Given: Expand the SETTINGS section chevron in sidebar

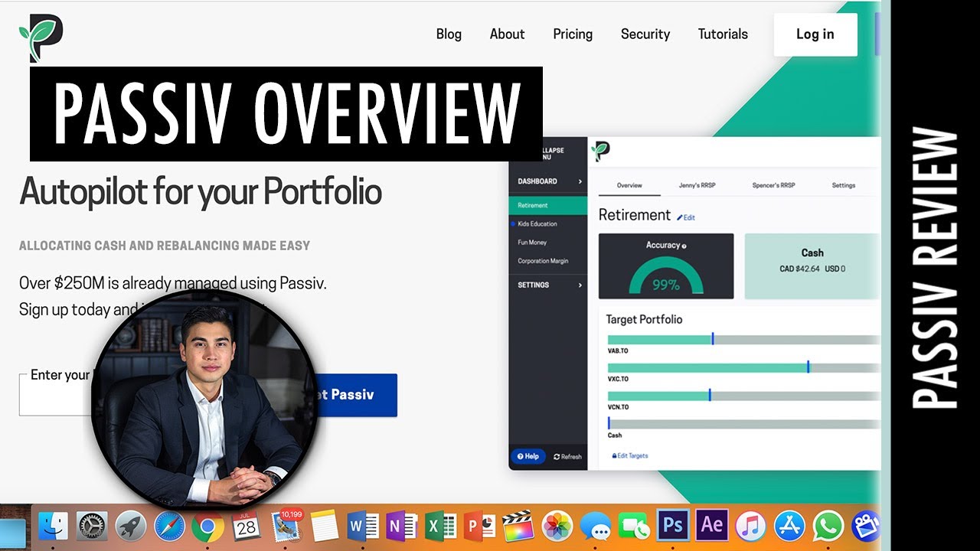Looking at the screenshot, I should (580, 285).
